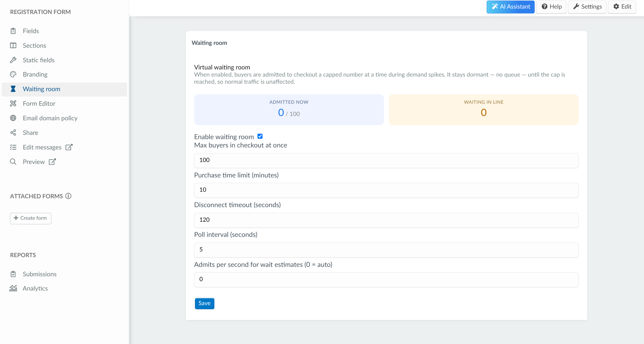Click the Reports sidebar heading
644x344 pixels.
pyautogui.click(x=23, y=255)
